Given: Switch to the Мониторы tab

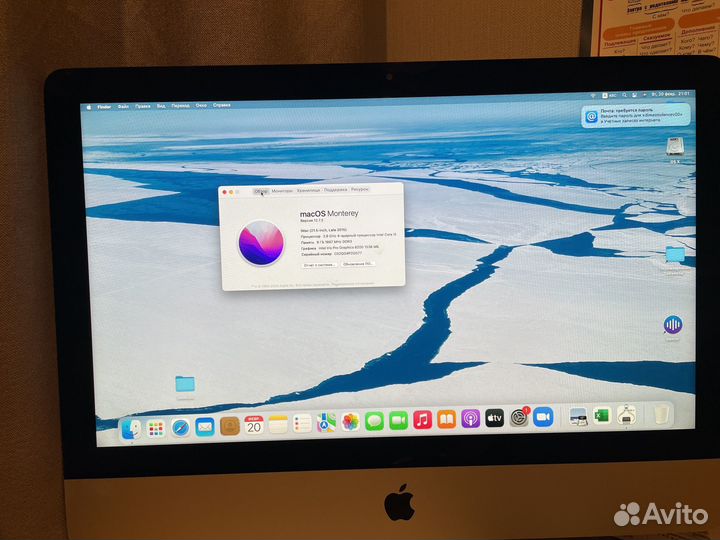Looking at the screenshot, I should [x=281, y=191].
